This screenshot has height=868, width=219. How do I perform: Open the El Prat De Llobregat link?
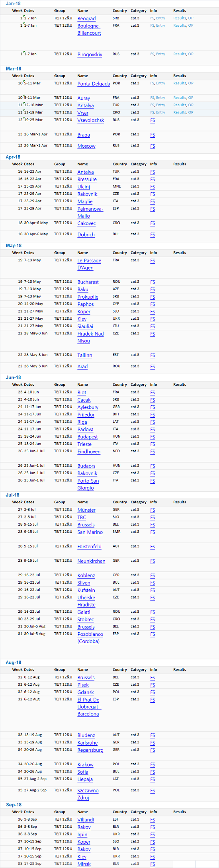[89, 707]
